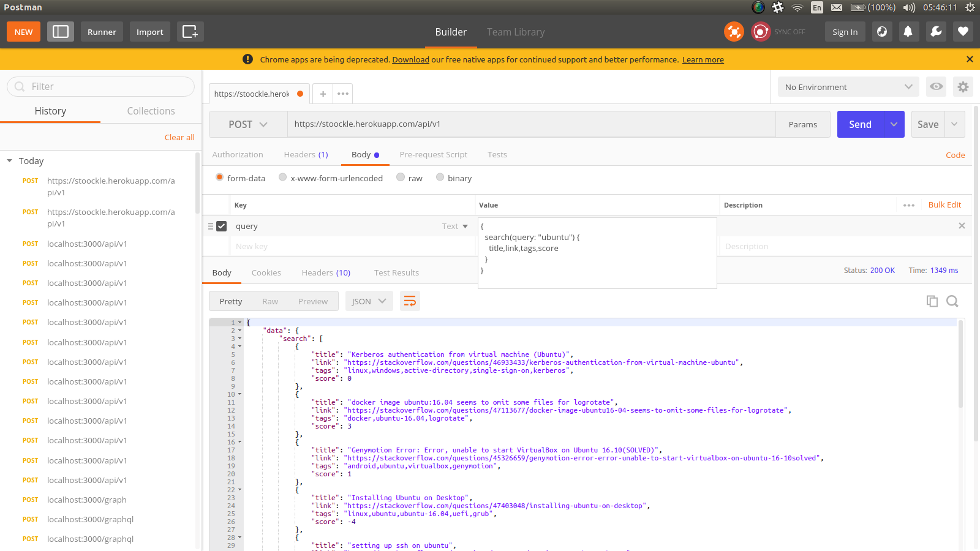Click the Bulk Edit link
The height and width of the screenshot is (551, 980).
click(944, 205)
